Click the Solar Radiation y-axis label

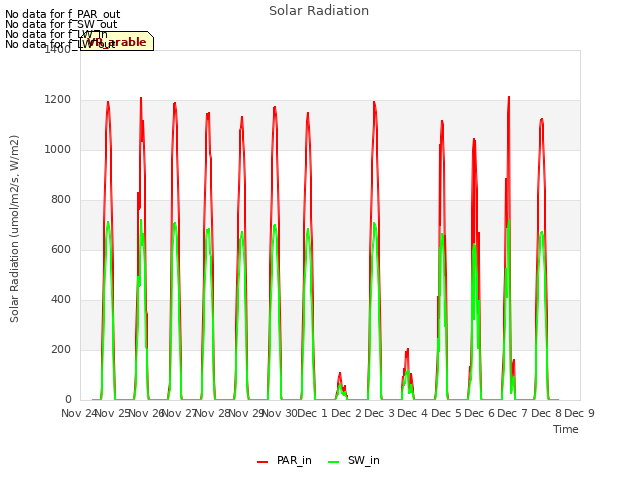(14, 229)
